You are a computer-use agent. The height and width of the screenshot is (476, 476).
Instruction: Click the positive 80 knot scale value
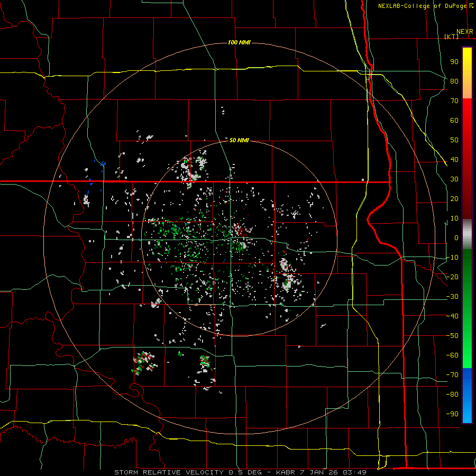454,81
